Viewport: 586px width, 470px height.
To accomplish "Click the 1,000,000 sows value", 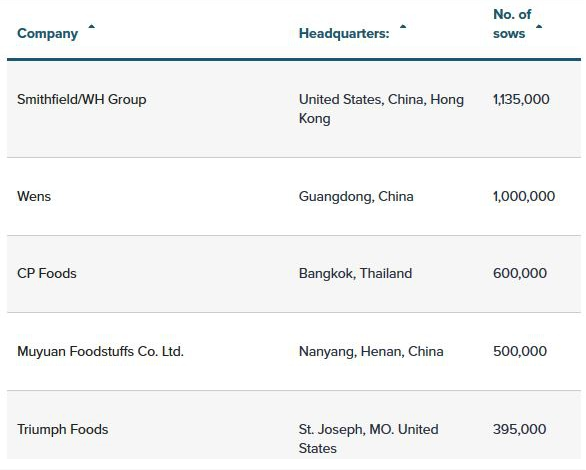I will point(524,197).
